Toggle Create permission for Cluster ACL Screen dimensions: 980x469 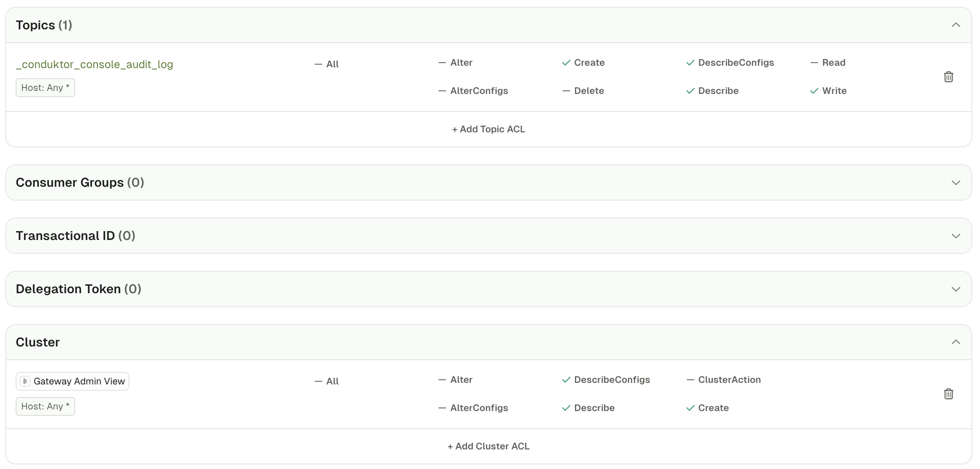coord(707,408)
